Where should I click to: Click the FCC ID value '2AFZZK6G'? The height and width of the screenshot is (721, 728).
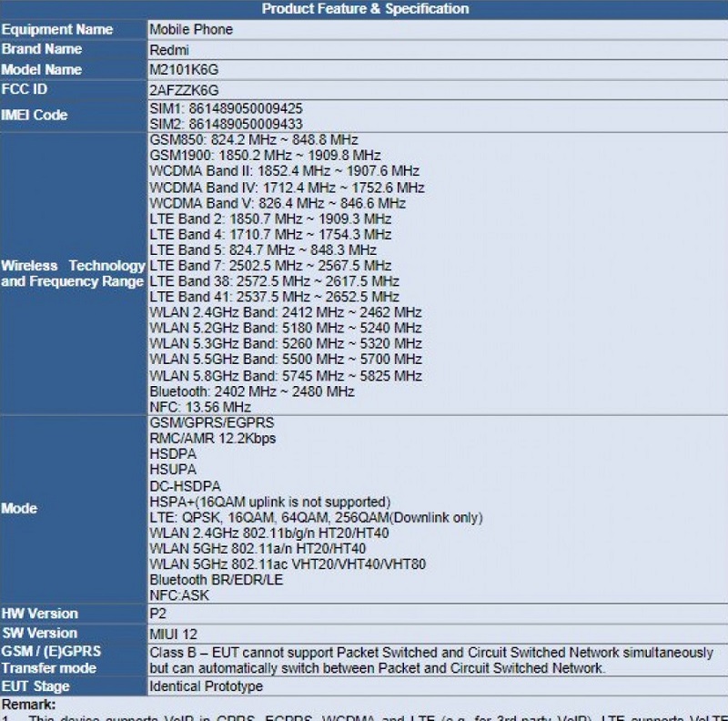pos(184,89)
